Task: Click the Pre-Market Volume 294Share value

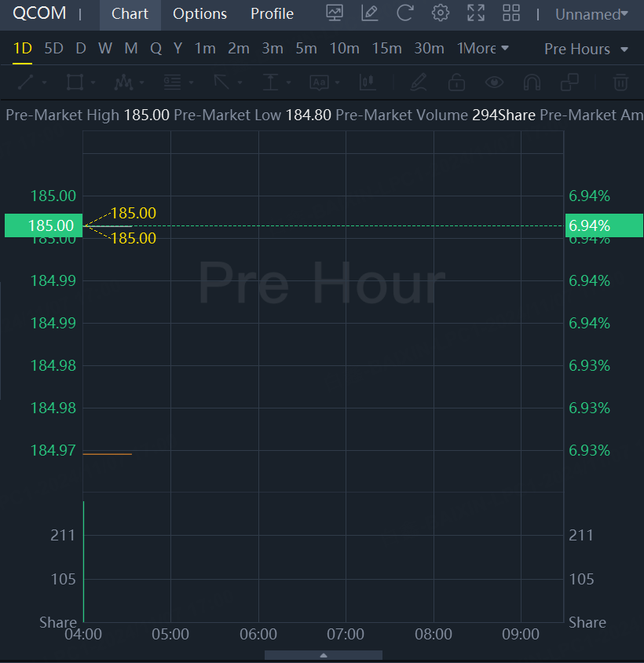Action: (x=503, y=115)
